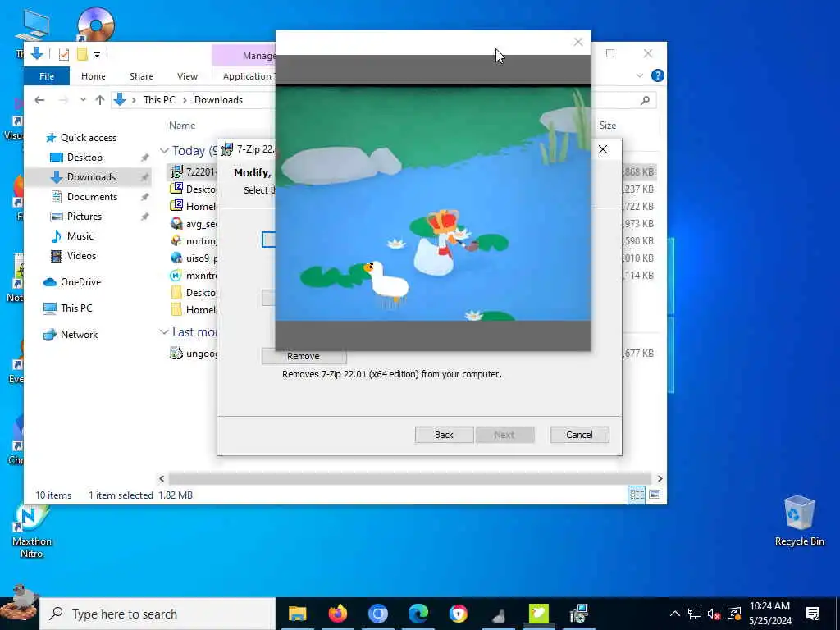Viewport: 840px width, 630px height.
Task: Select Quick access in navigation pane
Action: (x=89, y=138)
